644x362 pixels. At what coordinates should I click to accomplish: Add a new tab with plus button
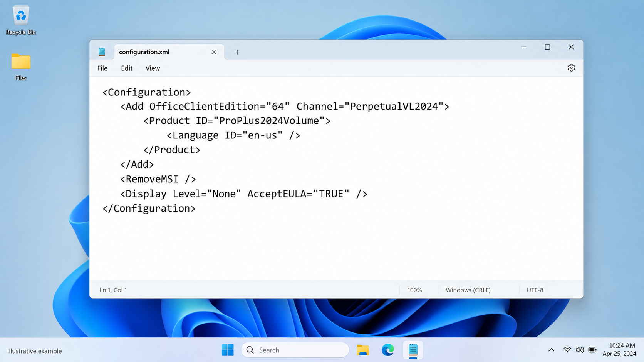coord(237,52)
